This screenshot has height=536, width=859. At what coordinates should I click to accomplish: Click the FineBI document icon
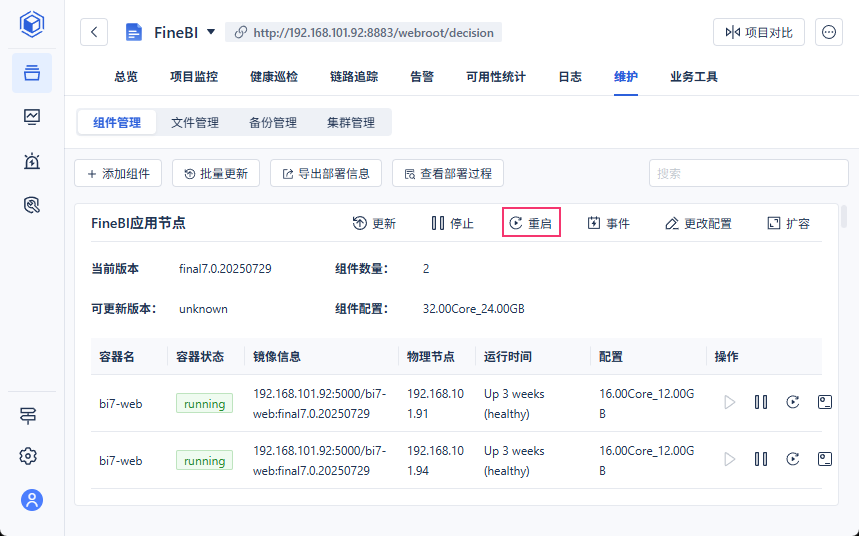point(134,32)
